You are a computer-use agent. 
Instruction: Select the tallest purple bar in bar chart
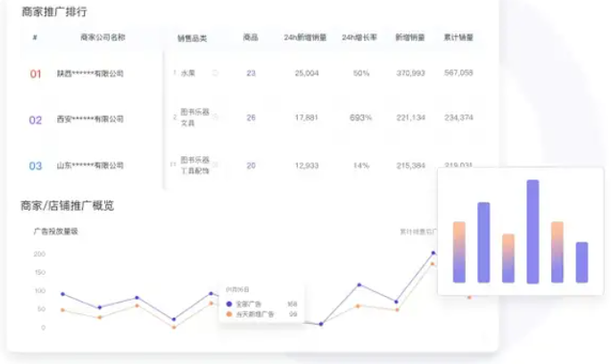[x=533, y=231]
